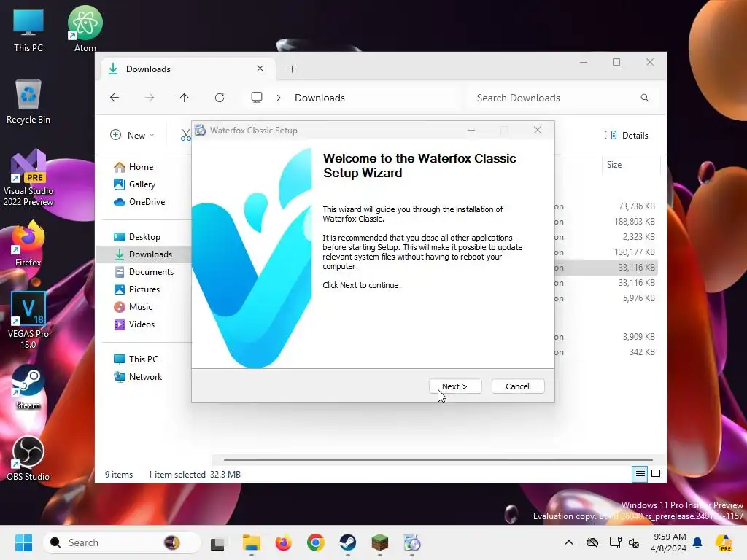The width and height of the screenshot is (747, 560).
Task: Click the Downloads breadcrumb in address bar
Action: click(x=320, y=98)
